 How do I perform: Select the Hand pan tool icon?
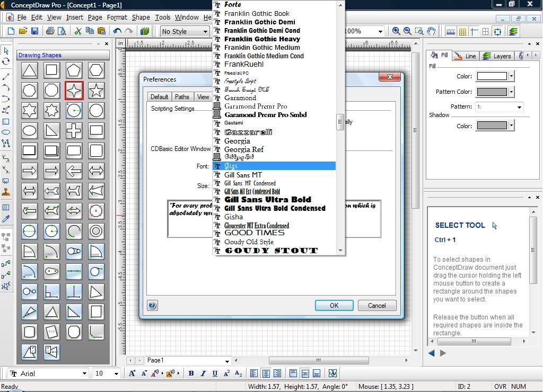tap(431, 31)
